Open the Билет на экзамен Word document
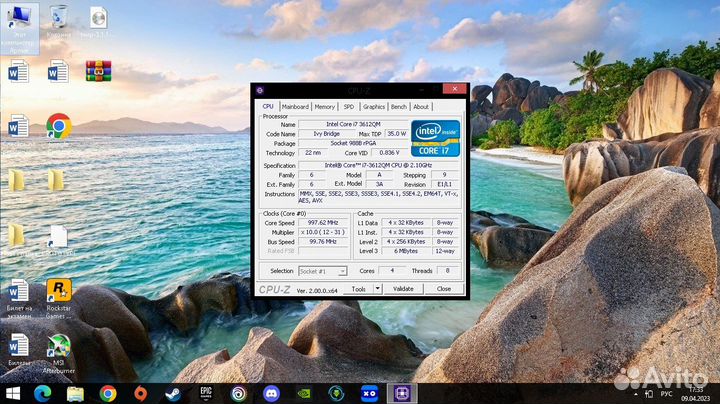 coord(19,299)
